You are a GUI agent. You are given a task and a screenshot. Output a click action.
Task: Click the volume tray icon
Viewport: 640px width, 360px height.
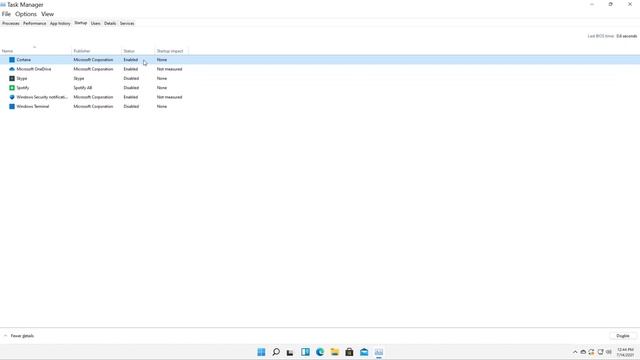609,352
